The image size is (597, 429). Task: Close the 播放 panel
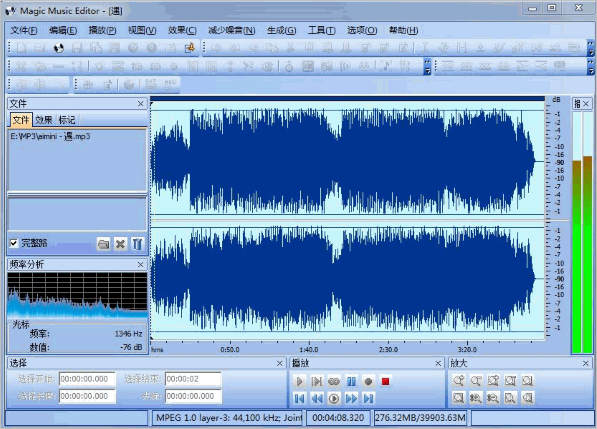[438, 364]
